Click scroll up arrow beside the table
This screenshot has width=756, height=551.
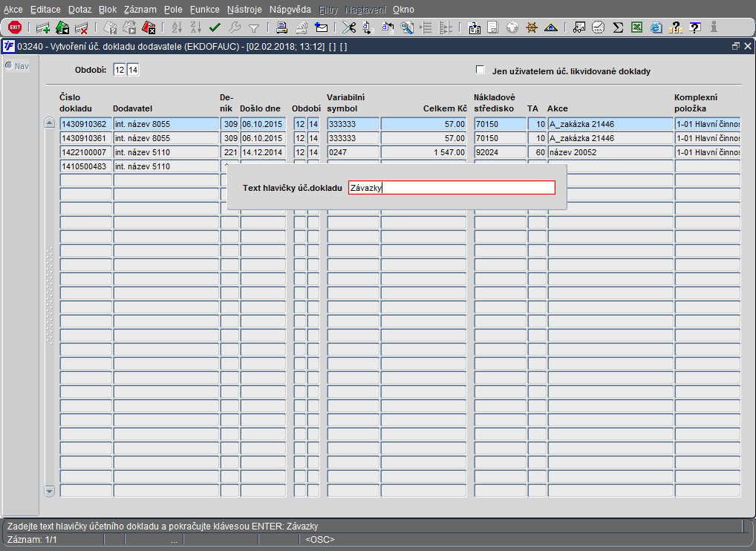[49, 123]
